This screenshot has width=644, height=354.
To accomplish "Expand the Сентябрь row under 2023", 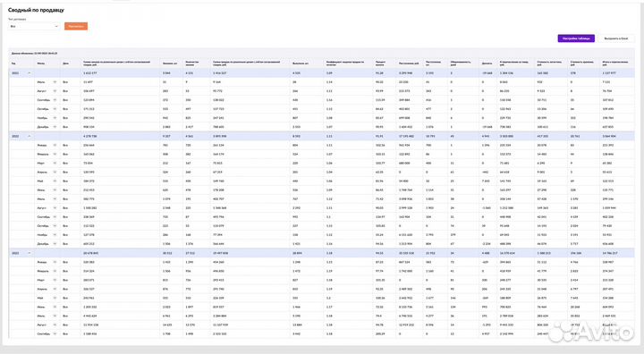I will point(55,333).
